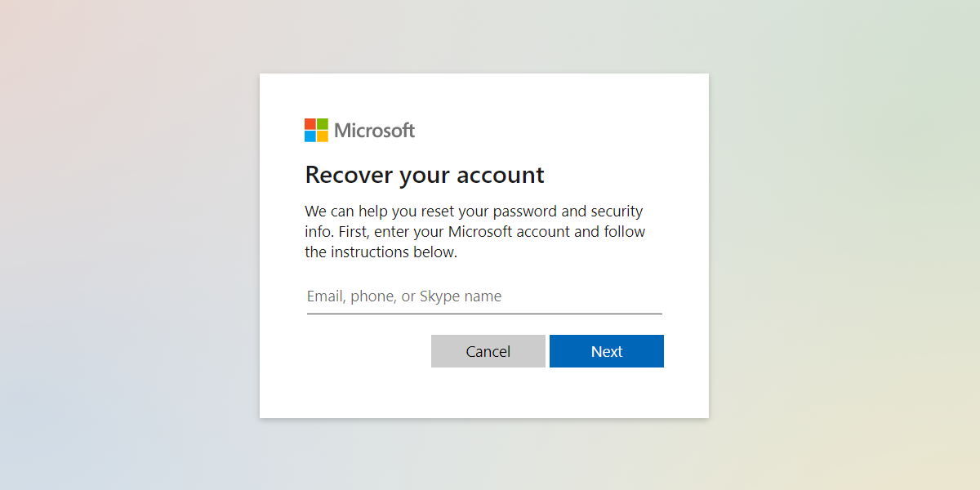This screenshot has height=490, width=980.
Task: Click the Next button to continue recovery
Action: pos(607,351)
